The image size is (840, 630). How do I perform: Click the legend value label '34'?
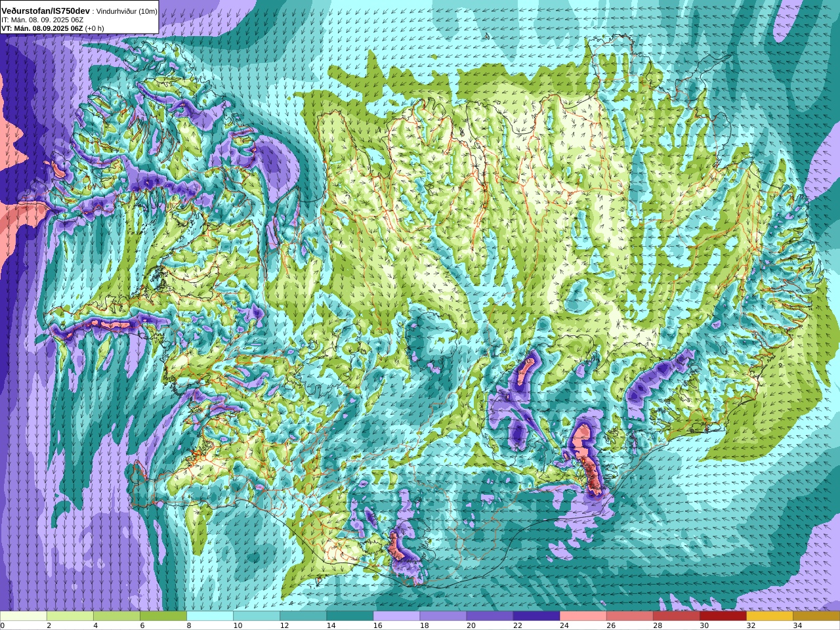point(797,625)
